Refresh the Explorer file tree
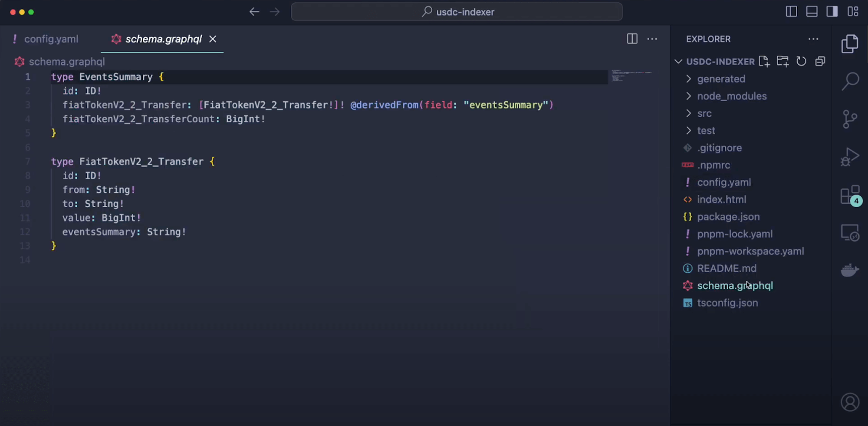Viewport: 868px width, 426px height. coord(801,61)
